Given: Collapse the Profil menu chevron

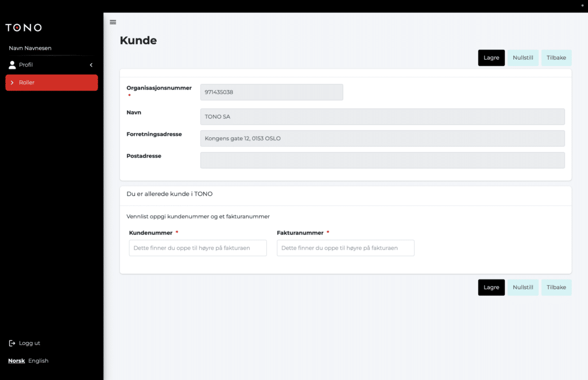Looking at the screenshot, I should pos(91,65).
